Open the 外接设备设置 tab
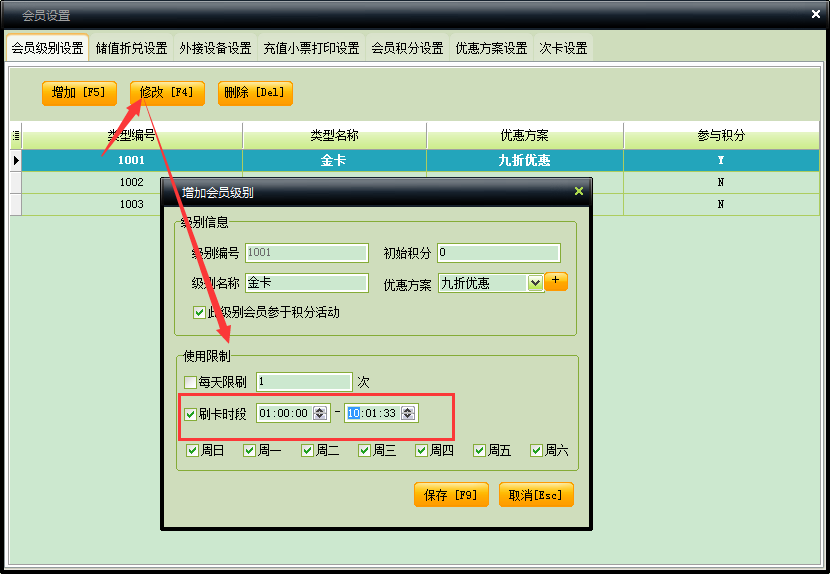This screenshot has width=830, height=574. 215,48
